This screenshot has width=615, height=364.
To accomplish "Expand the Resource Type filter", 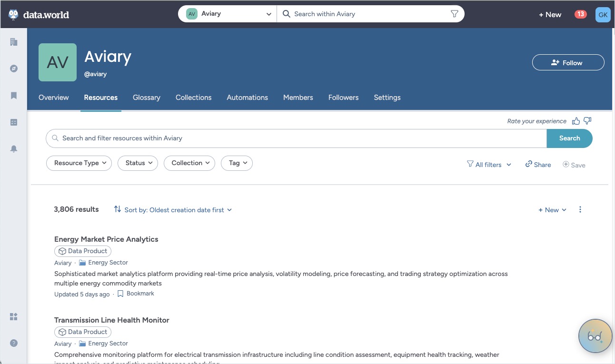I will coord(79,163).
